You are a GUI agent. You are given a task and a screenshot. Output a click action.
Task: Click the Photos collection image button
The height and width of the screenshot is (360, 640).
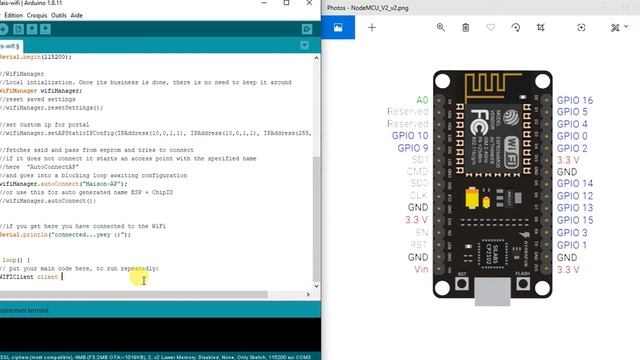pyautogui.click(x=338, y=27)
